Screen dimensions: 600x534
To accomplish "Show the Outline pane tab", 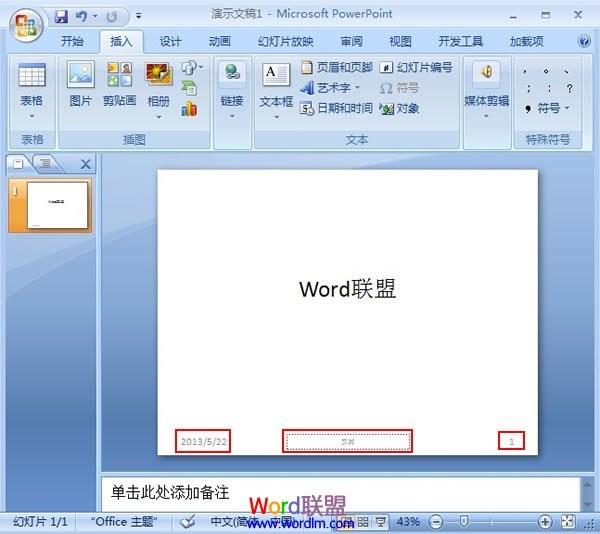I will pos(45,164).
